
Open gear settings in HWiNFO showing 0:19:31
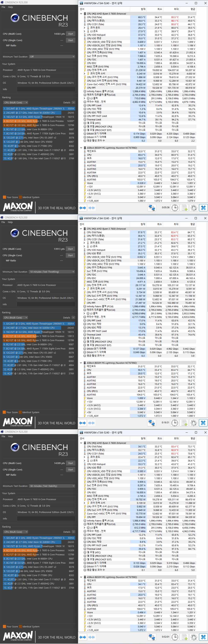point(193,423)
